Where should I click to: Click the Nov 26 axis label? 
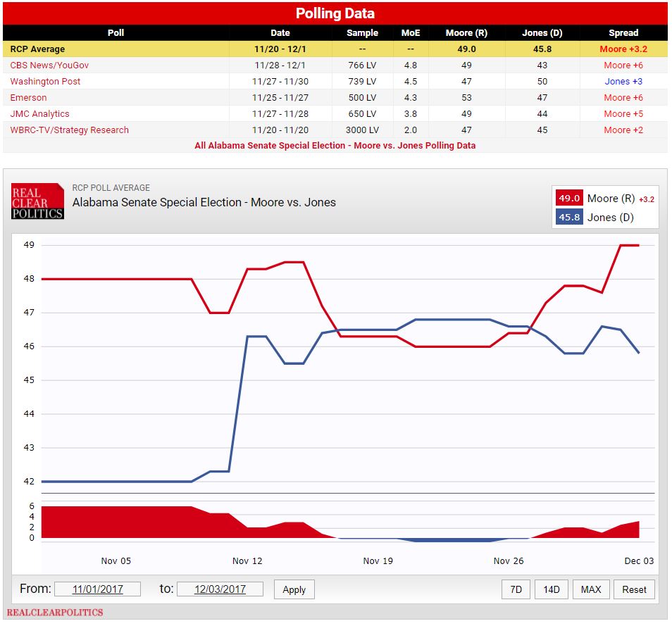click(509, 561)
